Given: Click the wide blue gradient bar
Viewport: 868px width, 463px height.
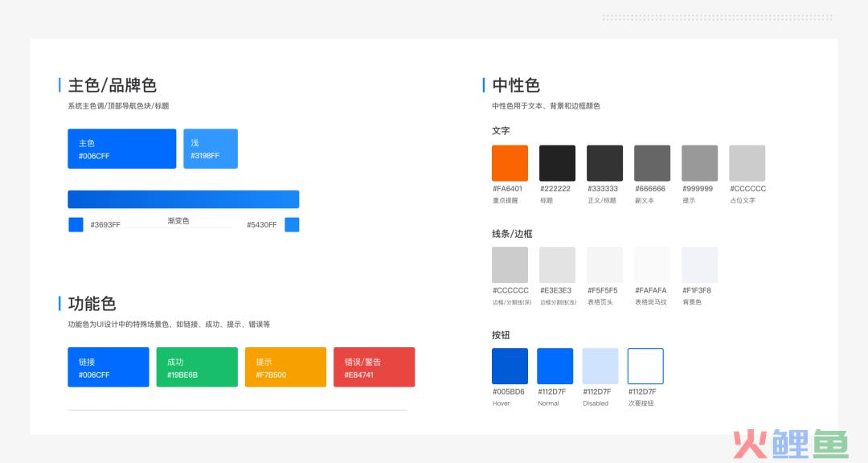Looking at the screenshot, I should click(183, 199).
